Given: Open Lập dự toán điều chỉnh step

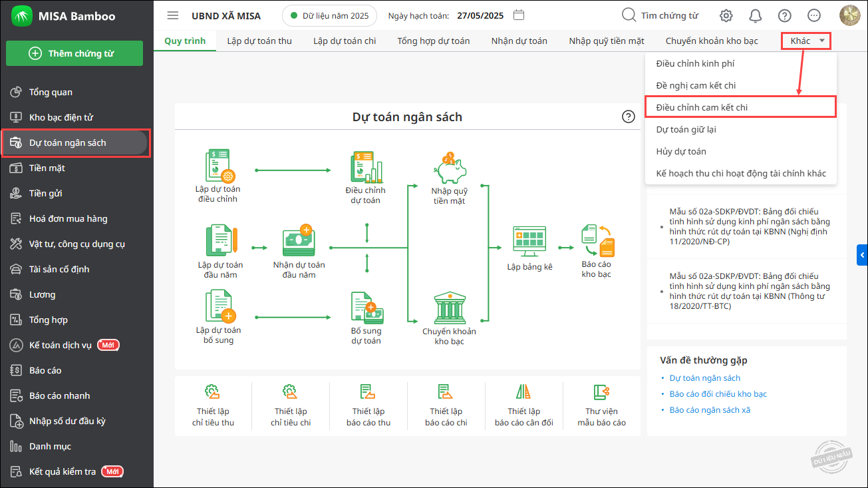Looking at the screenshot, I should click(218, 176).
